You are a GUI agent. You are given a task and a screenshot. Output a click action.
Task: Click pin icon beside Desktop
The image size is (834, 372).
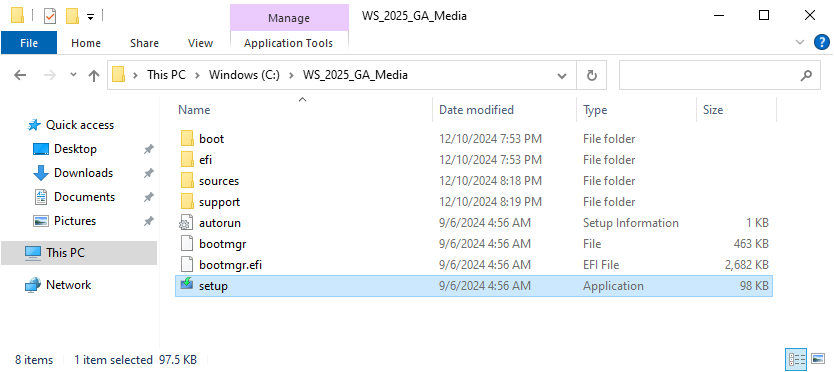coord(149,150)
